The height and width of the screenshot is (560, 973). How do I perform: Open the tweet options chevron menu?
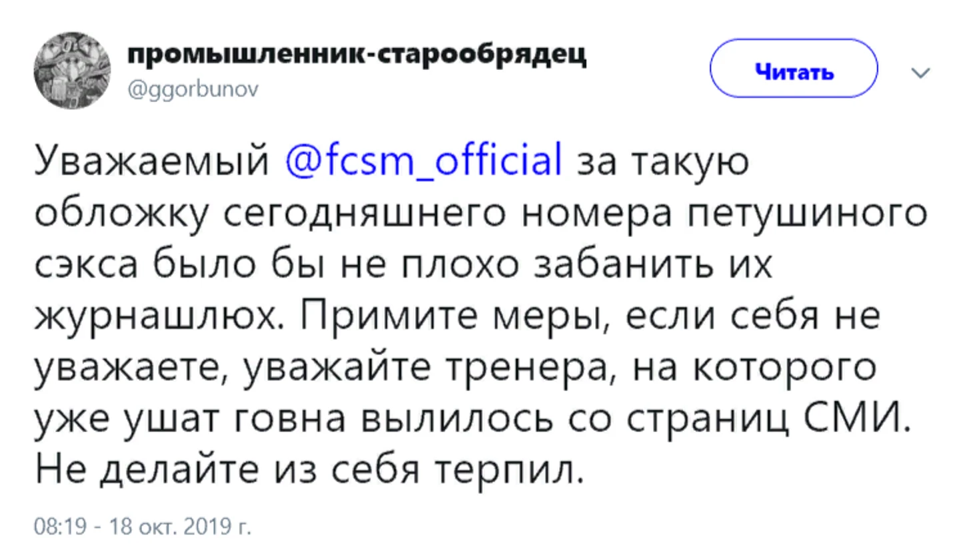[x=920, y=73]
